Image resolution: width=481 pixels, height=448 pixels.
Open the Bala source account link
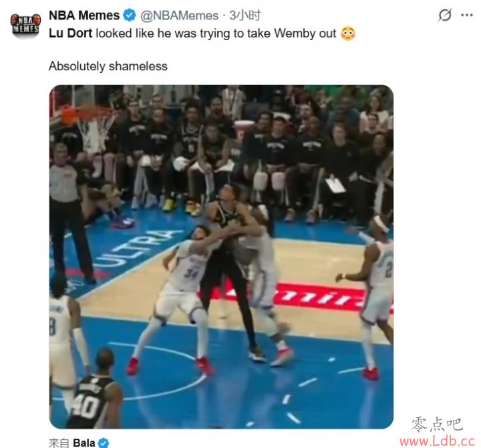coord(84,443)
